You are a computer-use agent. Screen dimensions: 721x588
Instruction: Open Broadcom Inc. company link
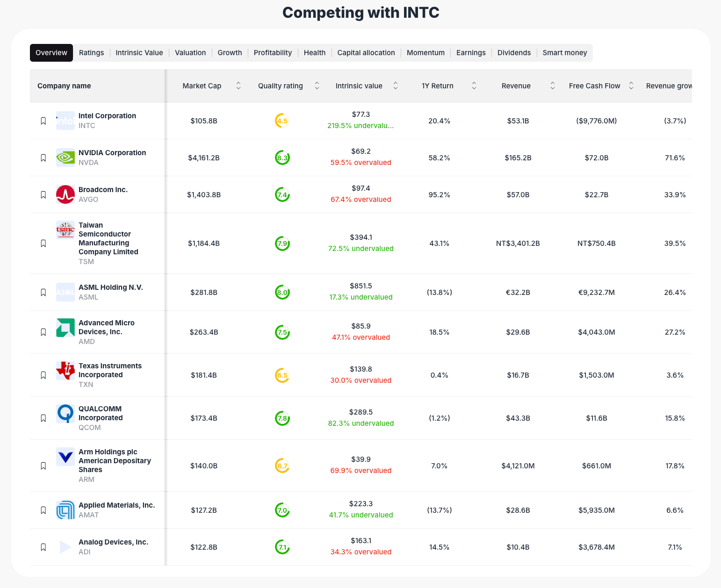click(x=103, y=190)
